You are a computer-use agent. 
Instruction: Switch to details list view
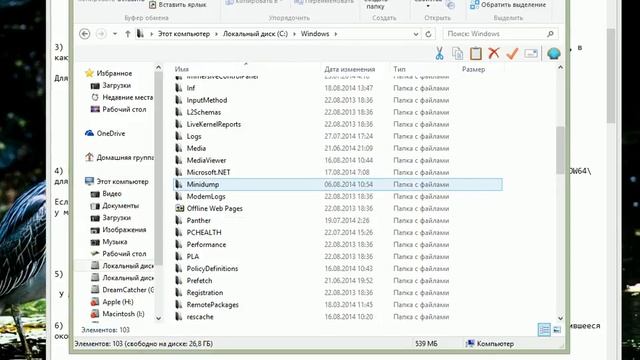544,329
